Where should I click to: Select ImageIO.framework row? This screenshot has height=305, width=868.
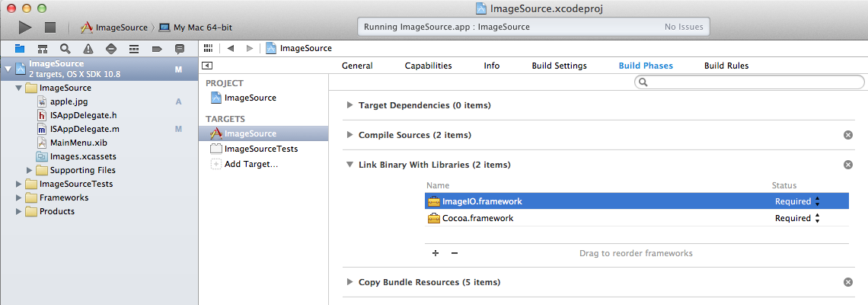(637, 201)
